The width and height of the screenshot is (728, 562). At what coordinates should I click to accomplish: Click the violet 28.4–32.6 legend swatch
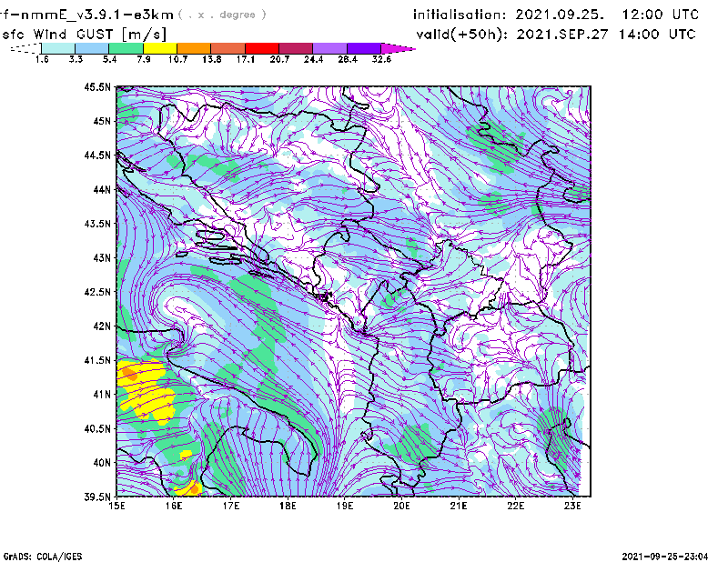[363, 48]
